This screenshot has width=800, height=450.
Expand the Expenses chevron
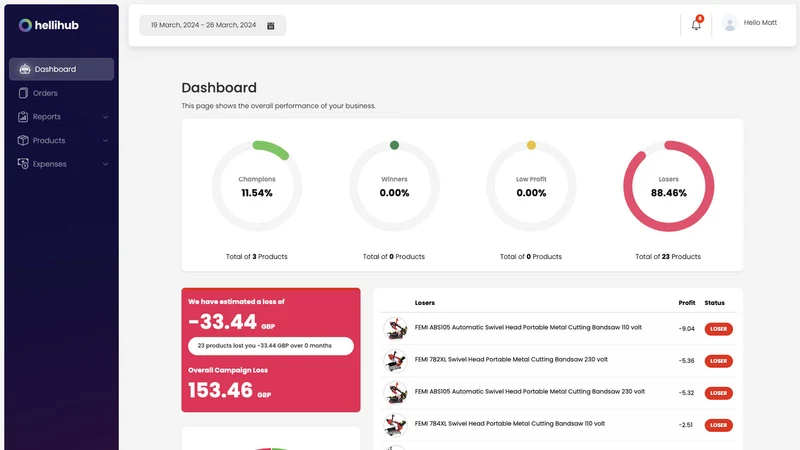pyautogui.click(x=105, y=164)
